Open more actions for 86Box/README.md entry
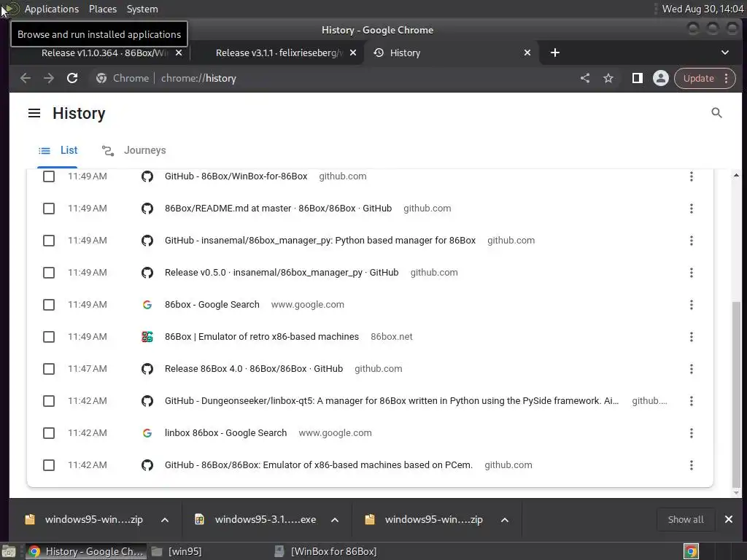 click(692, 209)
